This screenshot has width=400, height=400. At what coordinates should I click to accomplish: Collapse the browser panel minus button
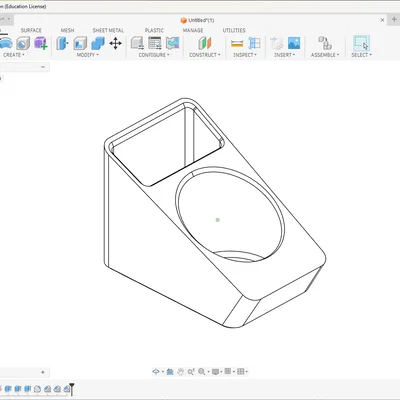point(43,67)
